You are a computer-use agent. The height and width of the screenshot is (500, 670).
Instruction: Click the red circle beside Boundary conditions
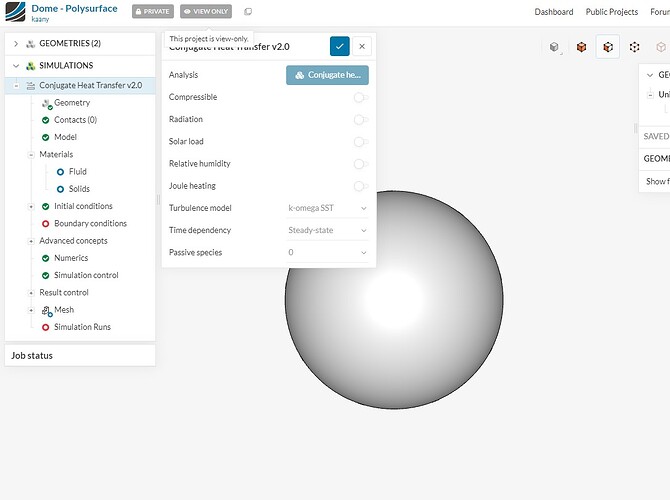click(x=46, y=224)
